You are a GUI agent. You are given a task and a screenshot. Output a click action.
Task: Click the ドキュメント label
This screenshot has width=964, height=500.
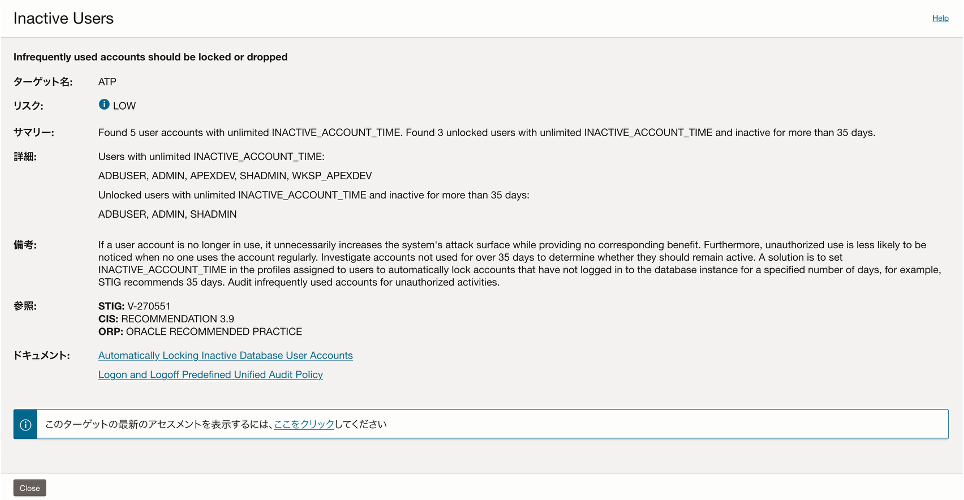(x=41, y=356)
